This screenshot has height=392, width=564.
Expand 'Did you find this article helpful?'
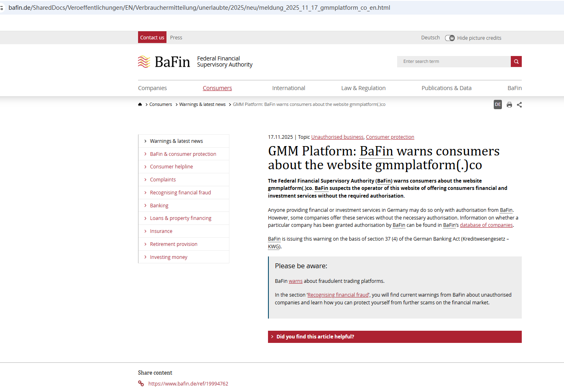pyautogui.click(x=395, y=337)
